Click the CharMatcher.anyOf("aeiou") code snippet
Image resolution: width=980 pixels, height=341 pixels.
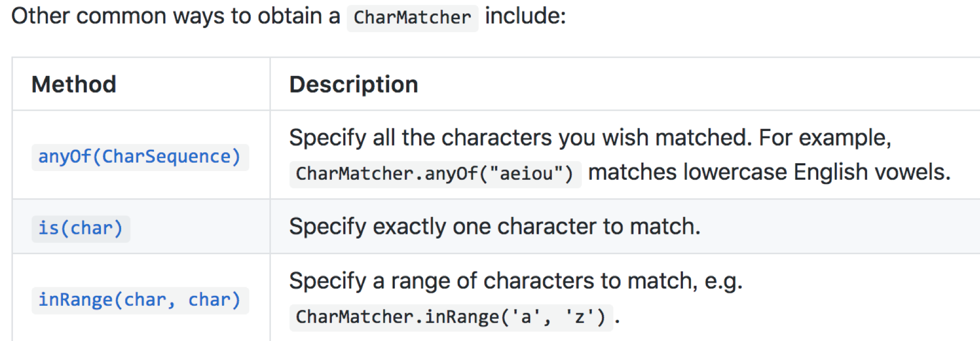tap(434, 174)
